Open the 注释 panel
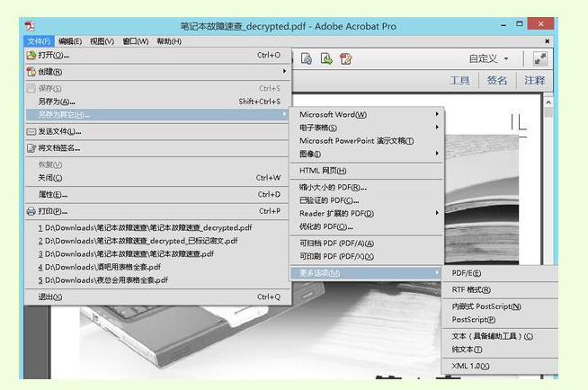The width and height of the screenshot is (588, 390). 534,80
